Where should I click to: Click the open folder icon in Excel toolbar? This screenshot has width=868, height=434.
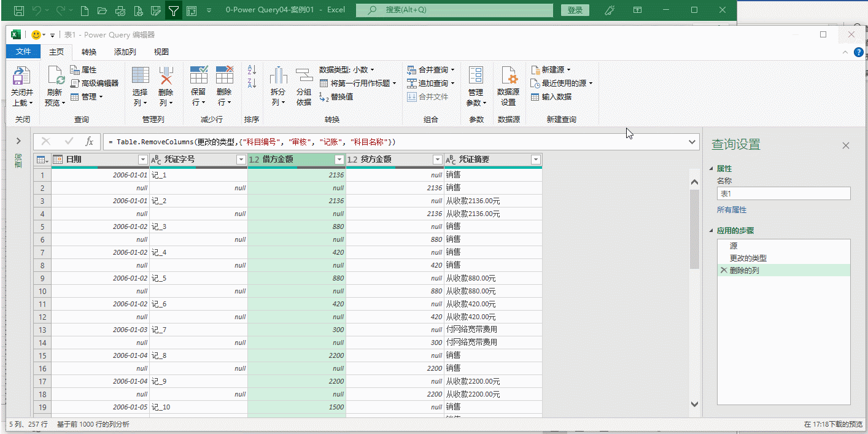point(103,10)
